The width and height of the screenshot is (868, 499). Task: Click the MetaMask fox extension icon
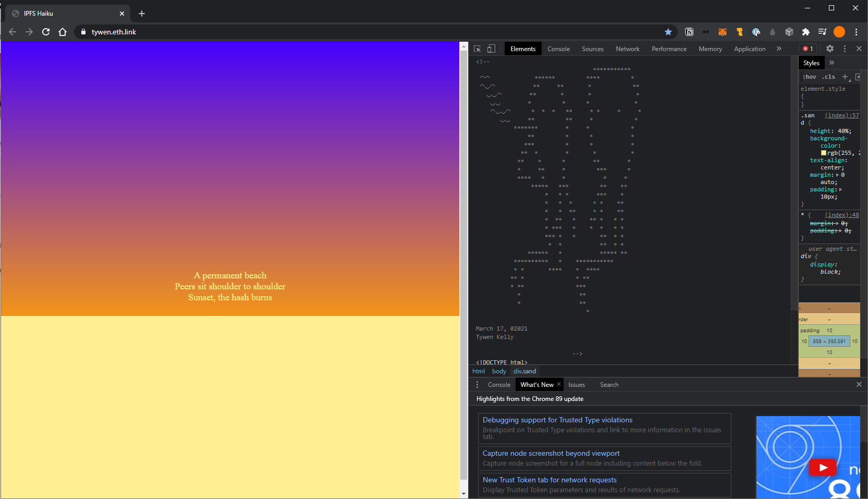click(x=723, y=32)
